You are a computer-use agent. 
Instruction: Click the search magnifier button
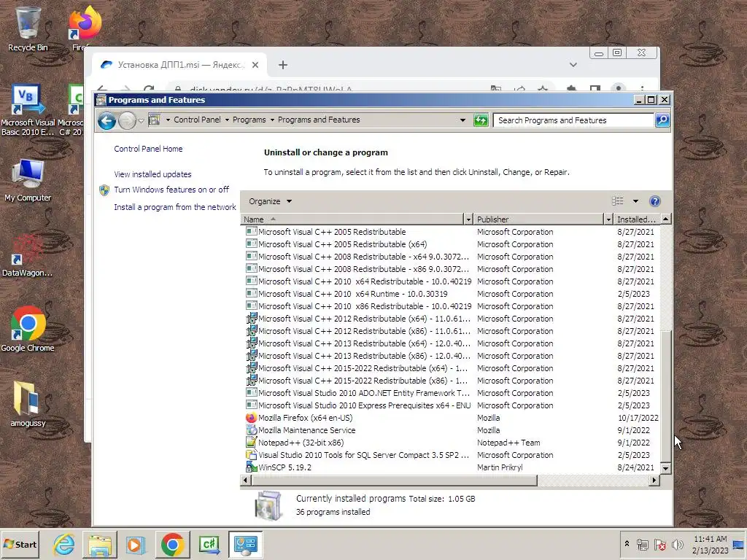[662, 120]
